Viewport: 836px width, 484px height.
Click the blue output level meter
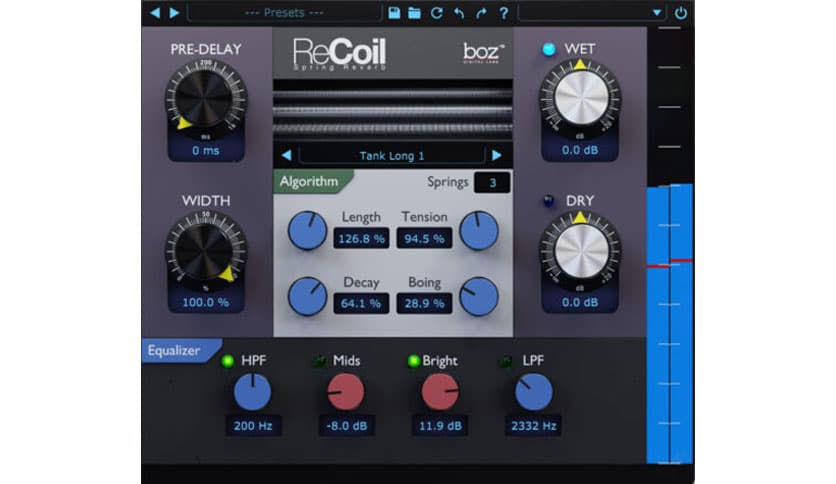[670, 324]
